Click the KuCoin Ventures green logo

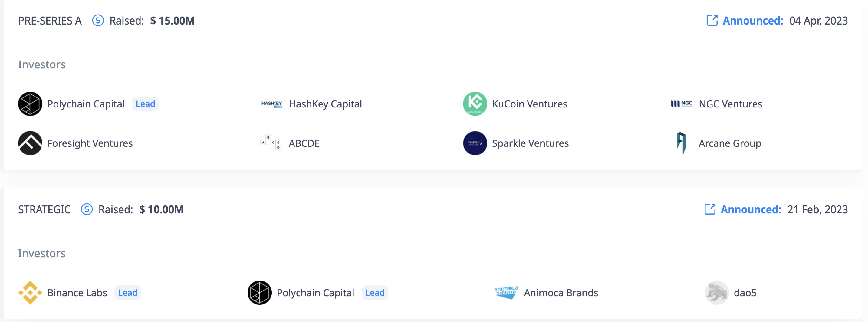[x=475, y=104]
